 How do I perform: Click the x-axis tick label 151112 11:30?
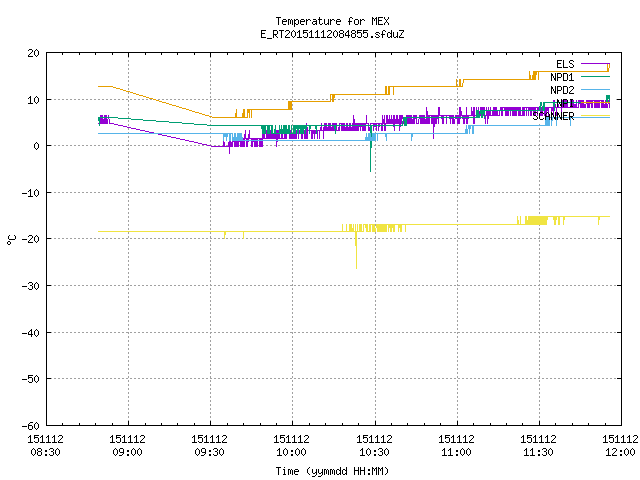pos(538,446)
